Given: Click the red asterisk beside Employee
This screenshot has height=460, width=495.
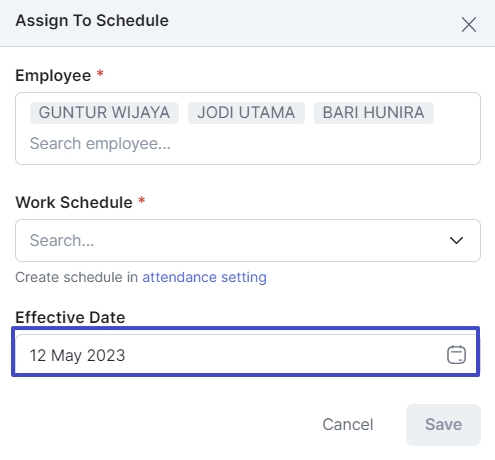Looking at the screenshot, I should pyautogui.click(x=100, y=73).
